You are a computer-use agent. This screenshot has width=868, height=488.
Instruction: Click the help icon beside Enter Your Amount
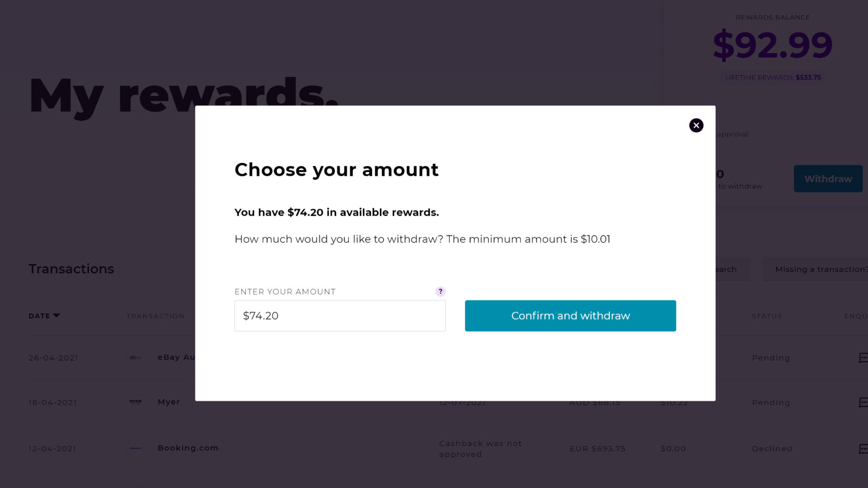[x=440, y=291]
